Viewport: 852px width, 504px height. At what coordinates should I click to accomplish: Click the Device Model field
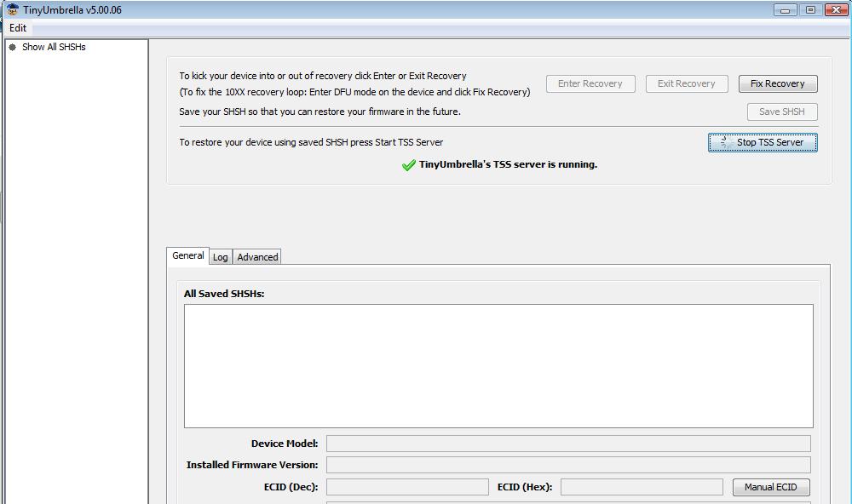pyautogui.click(x=568, y=444)
